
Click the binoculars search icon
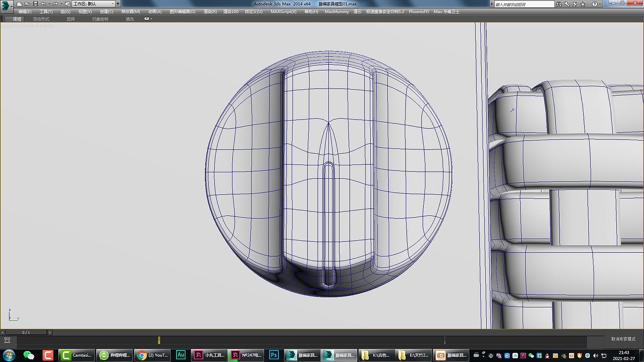pos(558,4)
